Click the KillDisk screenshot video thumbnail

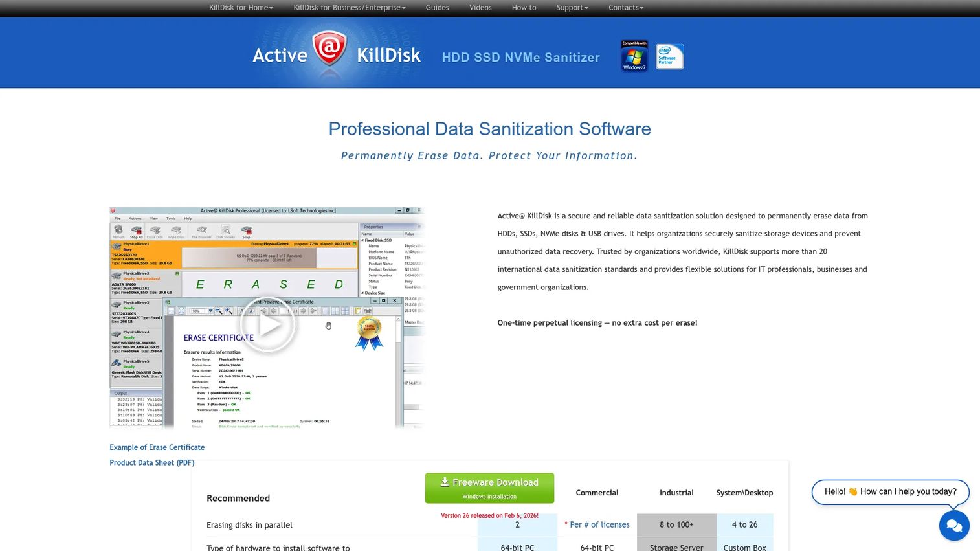click(x=267, y=317)
